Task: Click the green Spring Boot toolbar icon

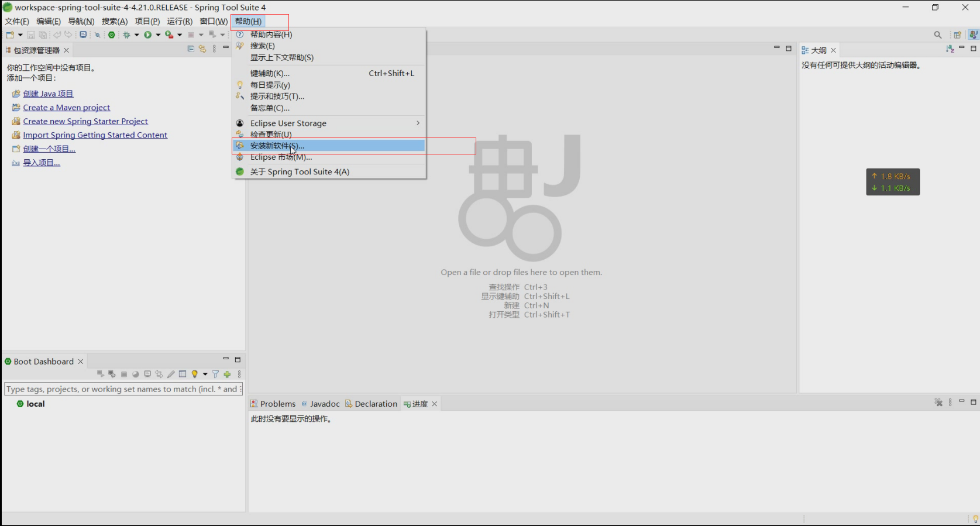Action: click(x=111, y=35)
